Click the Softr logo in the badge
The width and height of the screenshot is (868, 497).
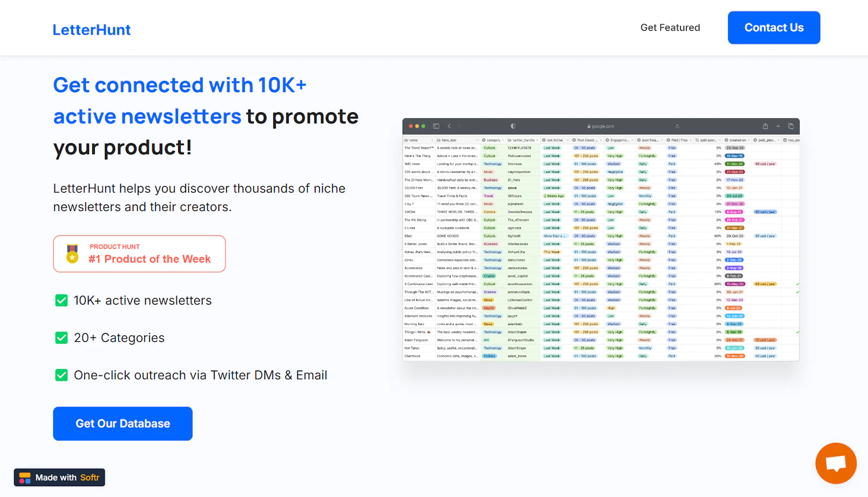[25, 477]
